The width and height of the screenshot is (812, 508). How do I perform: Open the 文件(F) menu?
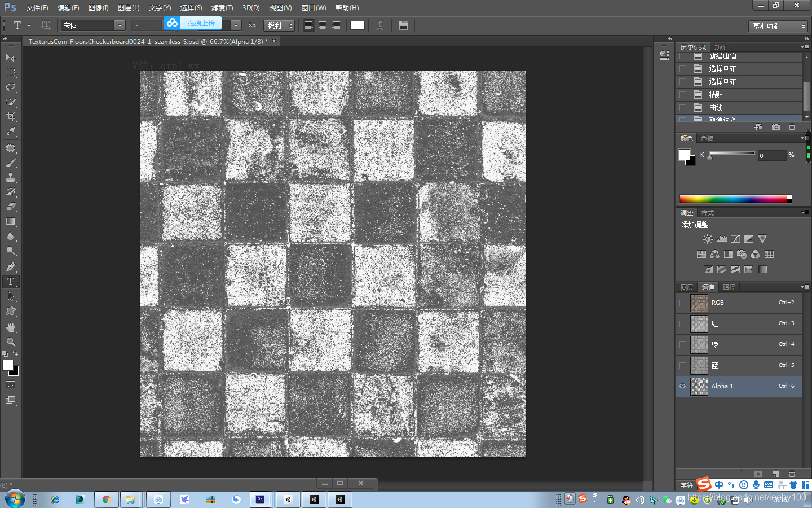tap(37, 8)
